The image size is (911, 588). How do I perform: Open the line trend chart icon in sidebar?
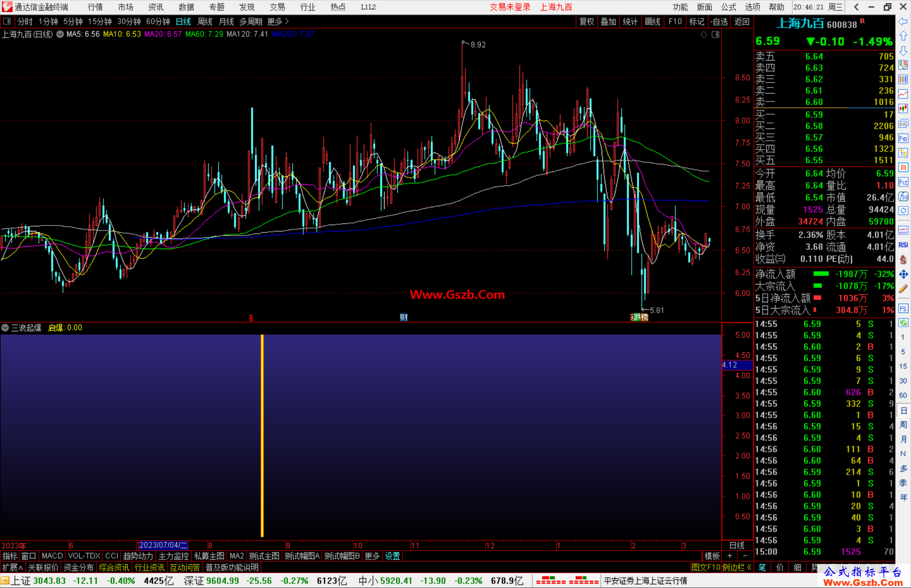(903, 94)
